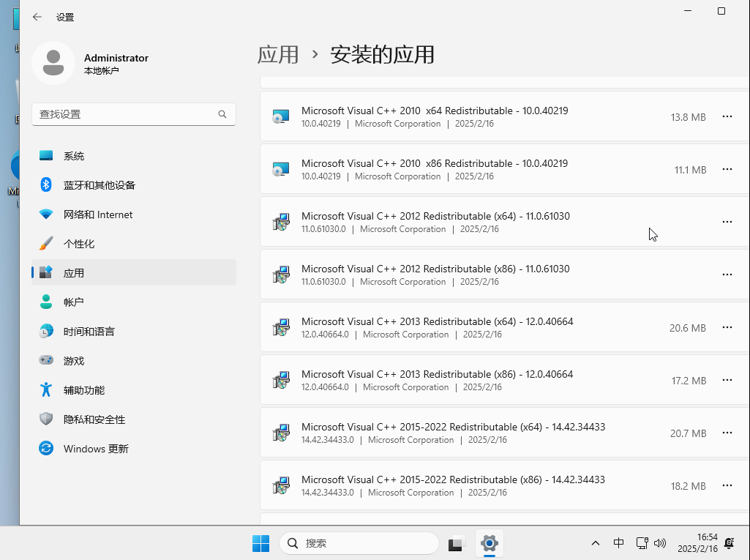Select Microsoft Visual C++ 2010 x64 Redistributable title

click(x=435, y=111)
